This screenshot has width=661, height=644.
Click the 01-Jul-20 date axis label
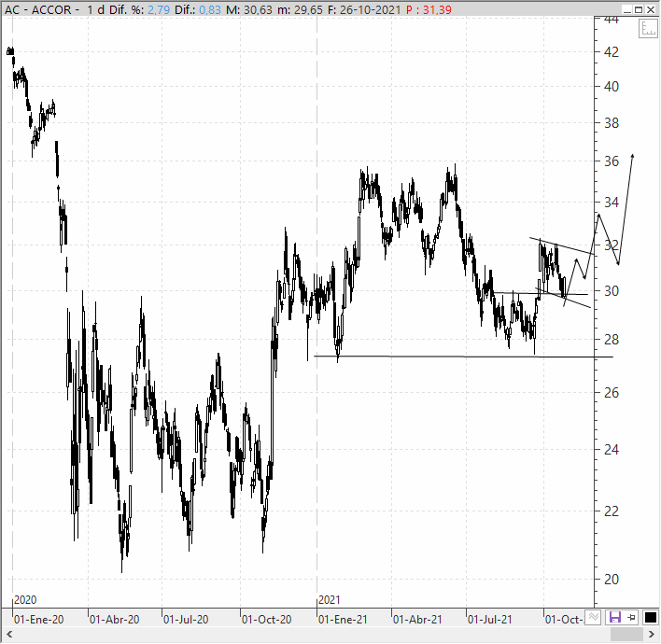(x=186, y=620)
